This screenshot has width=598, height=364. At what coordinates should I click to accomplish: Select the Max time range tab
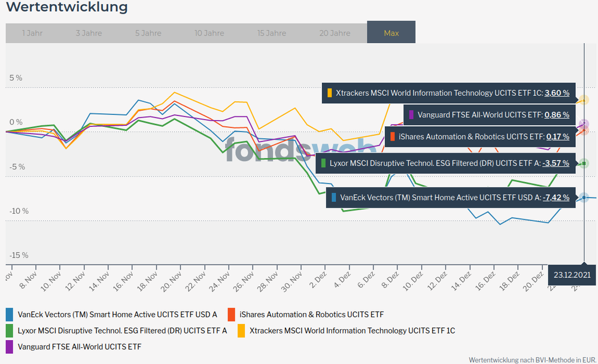coord(391,33)
